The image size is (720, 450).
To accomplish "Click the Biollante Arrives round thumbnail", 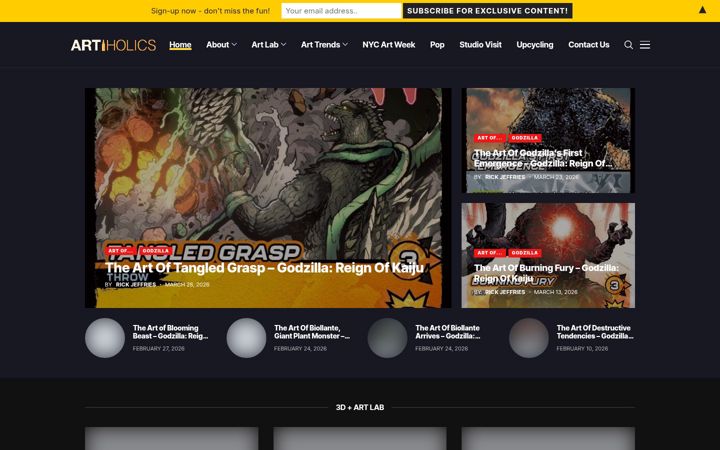I will click(387, 338).
